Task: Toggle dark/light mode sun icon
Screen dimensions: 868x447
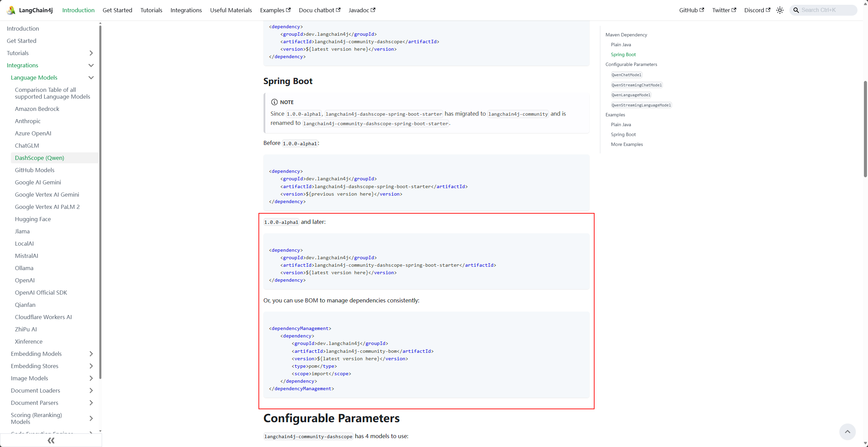Action: [780, 10]
